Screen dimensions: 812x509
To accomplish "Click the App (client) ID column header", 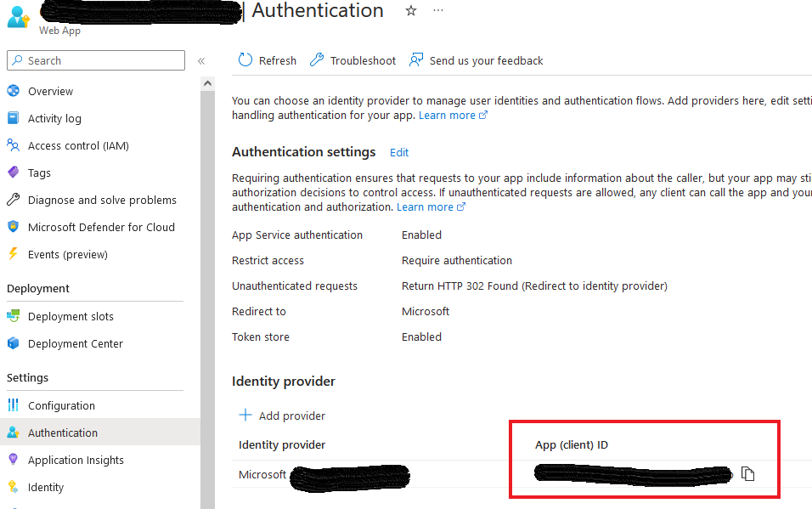I will pos(571,444).
